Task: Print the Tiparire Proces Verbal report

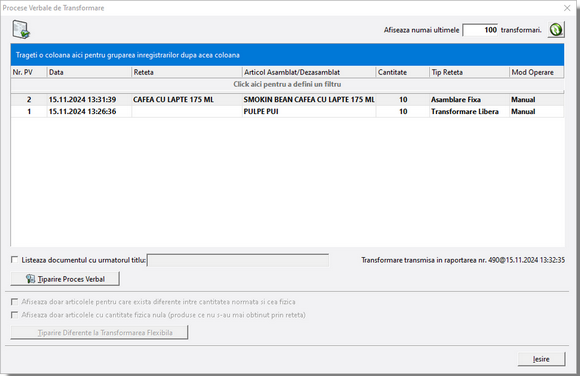Action: [x=65, y=279]
